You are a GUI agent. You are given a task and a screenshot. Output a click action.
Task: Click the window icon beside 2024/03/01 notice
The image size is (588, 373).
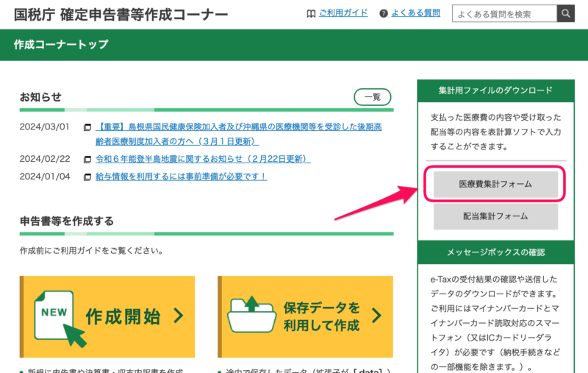pyautogui.click(x=87, y=127)
